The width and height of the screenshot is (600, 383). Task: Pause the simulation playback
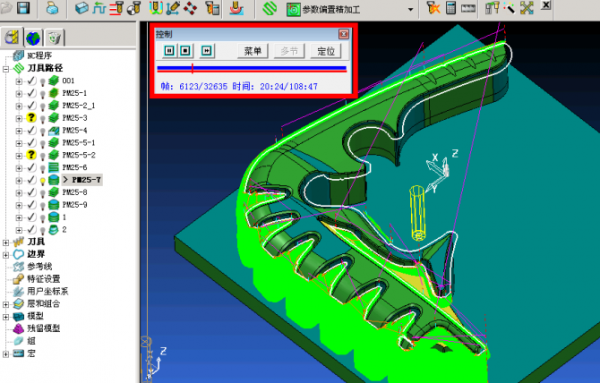coord(170,51)
